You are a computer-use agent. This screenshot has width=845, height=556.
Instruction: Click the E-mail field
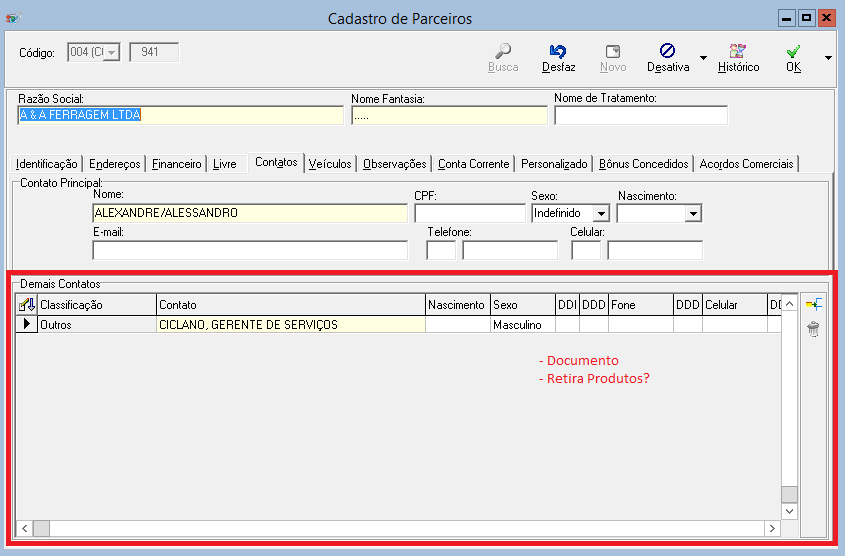250,251
